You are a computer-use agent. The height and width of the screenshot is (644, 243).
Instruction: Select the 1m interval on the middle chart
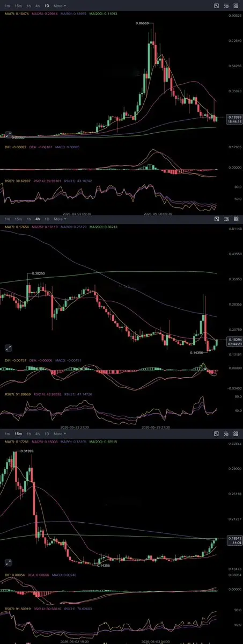pyautogui.click(x=8, y=219)
